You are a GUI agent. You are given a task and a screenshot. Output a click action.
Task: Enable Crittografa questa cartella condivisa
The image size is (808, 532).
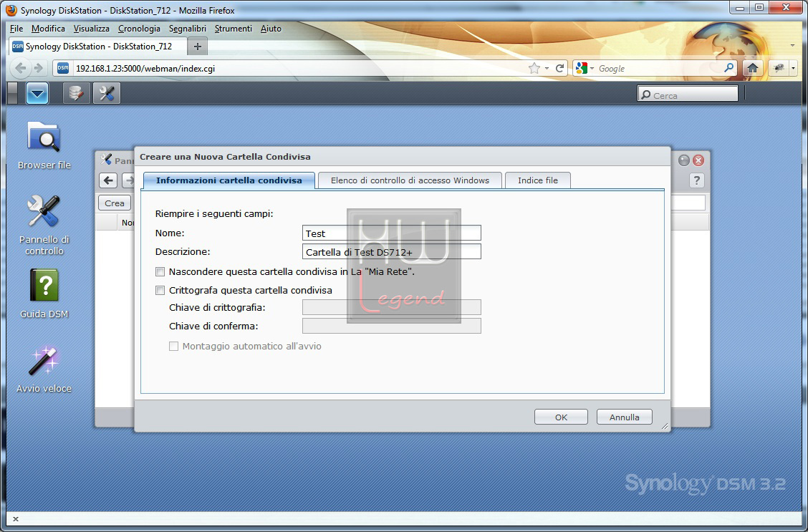(x=160, y=291)
